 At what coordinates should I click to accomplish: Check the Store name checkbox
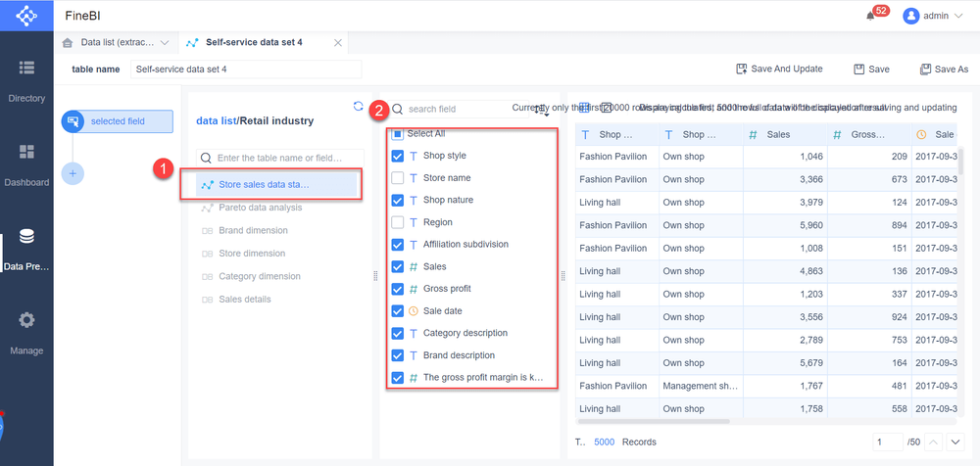click(x=397, y=178)
